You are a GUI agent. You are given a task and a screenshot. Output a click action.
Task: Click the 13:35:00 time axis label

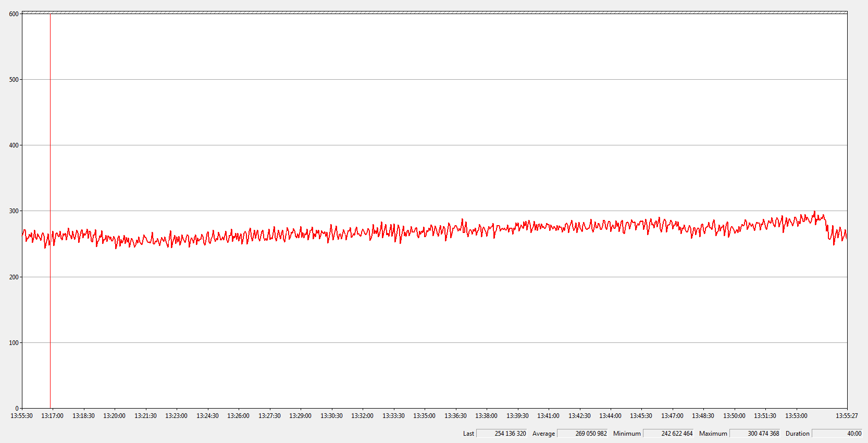pos(424,416)
